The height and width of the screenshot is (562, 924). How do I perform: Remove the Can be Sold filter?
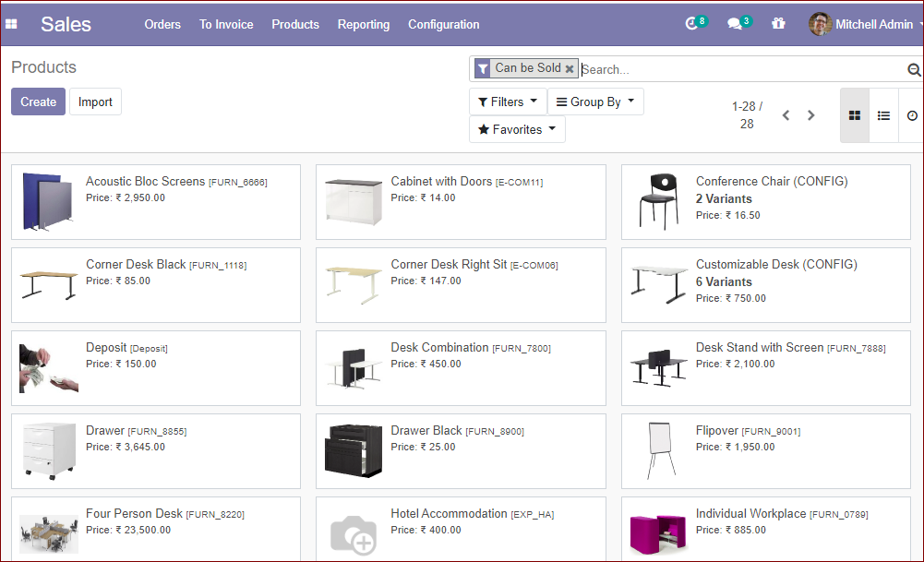(570, 69)
